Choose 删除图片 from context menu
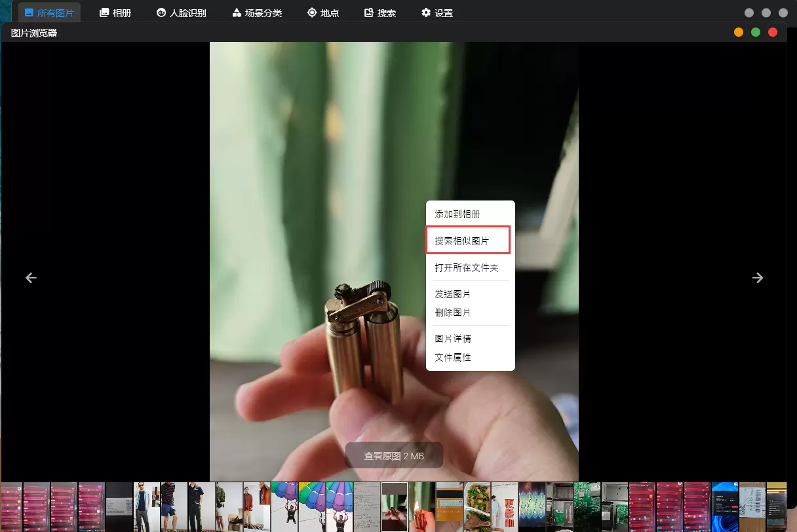The width and height of the screenshot is (797, 532). [x=453, y=313]
